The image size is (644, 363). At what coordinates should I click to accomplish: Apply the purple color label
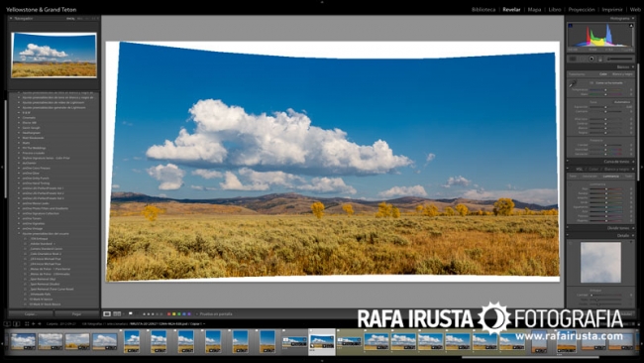[189, 314]
